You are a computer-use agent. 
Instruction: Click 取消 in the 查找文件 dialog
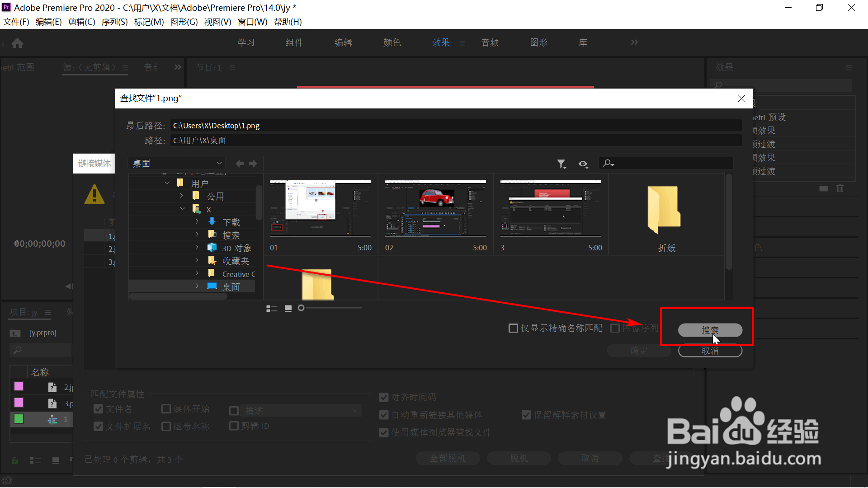pyautogui.click(x=710, y=351)
